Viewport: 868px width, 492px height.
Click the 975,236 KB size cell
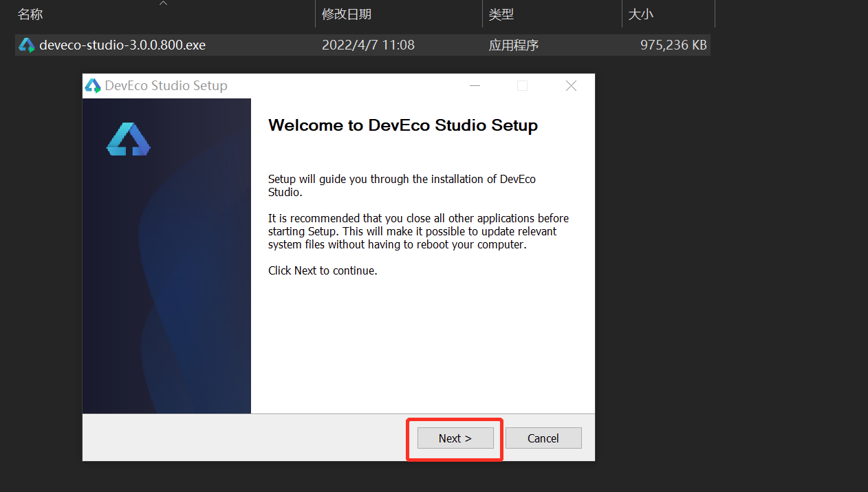673,45
